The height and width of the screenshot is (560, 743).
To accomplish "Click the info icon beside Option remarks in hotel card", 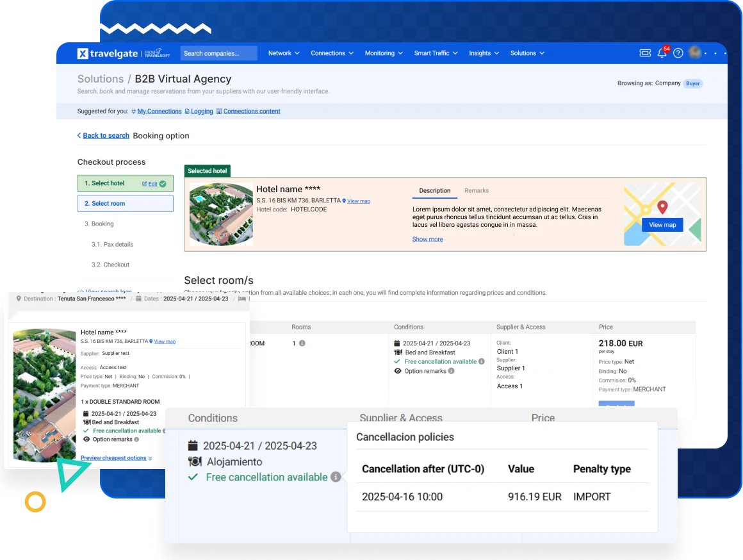I will [x=136, y=440].
